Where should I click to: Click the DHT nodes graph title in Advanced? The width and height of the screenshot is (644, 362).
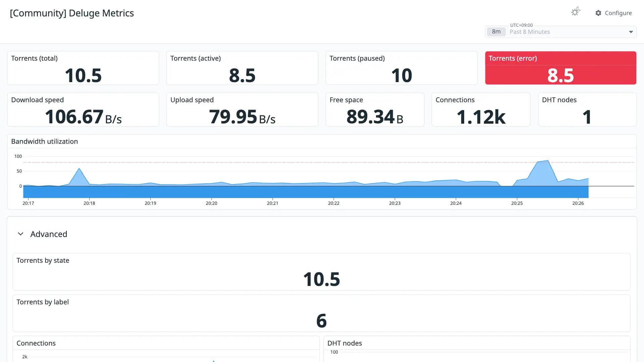(344, 343)
